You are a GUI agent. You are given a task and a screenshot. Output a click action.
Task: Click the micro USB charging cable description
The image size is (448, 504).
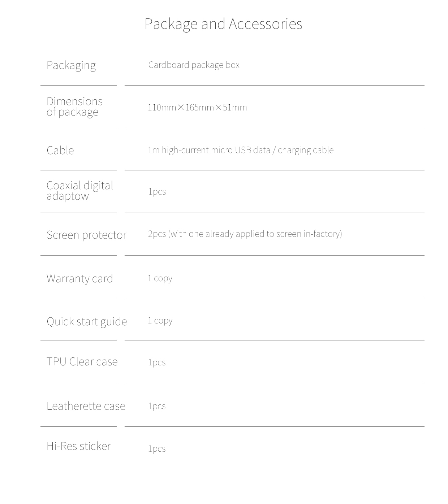coord(241,150)
